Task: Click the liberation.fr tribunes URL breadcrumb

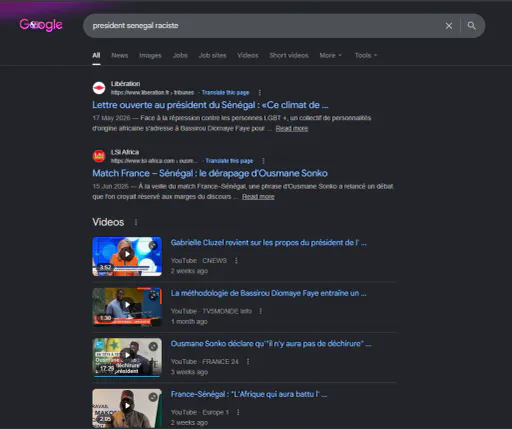Action: coord(152,93)
